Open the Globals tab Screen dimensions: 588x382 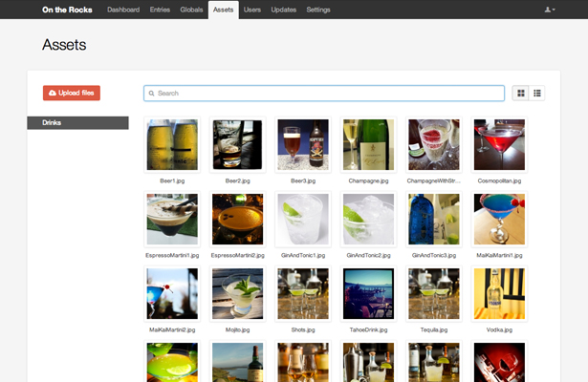[x=191, y=10]
